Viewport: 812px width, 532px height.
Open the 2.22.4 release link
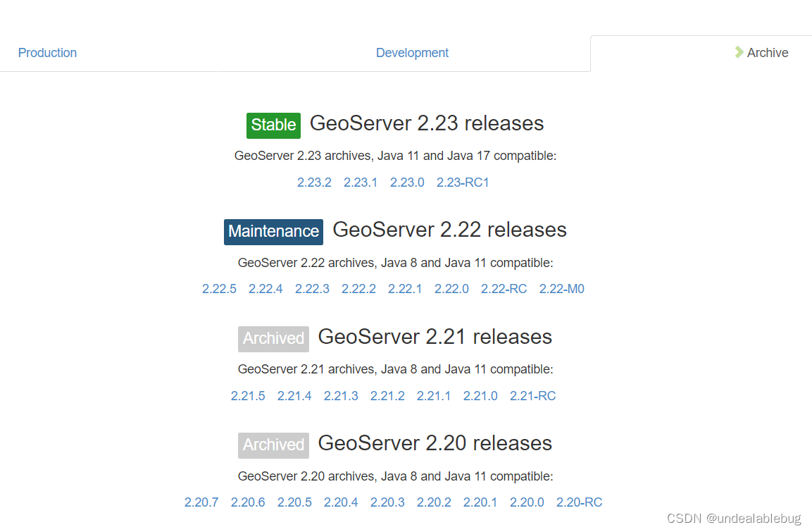pos(266,289)
